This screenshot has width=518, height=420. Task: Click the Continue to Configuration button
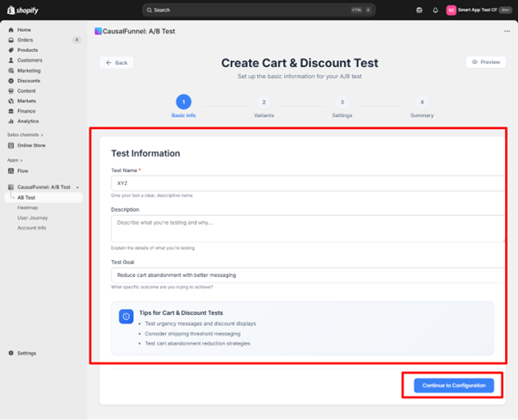(453, 386)
